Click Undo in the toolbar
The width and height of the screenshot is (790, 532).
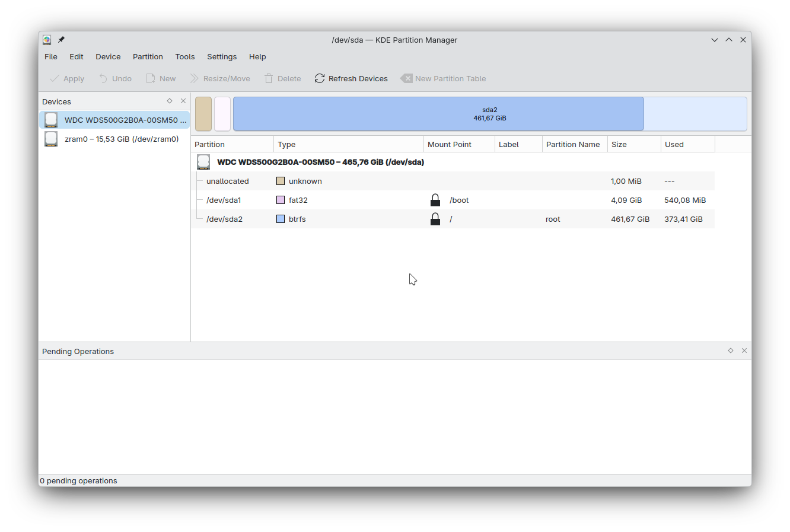pos(115,78)
